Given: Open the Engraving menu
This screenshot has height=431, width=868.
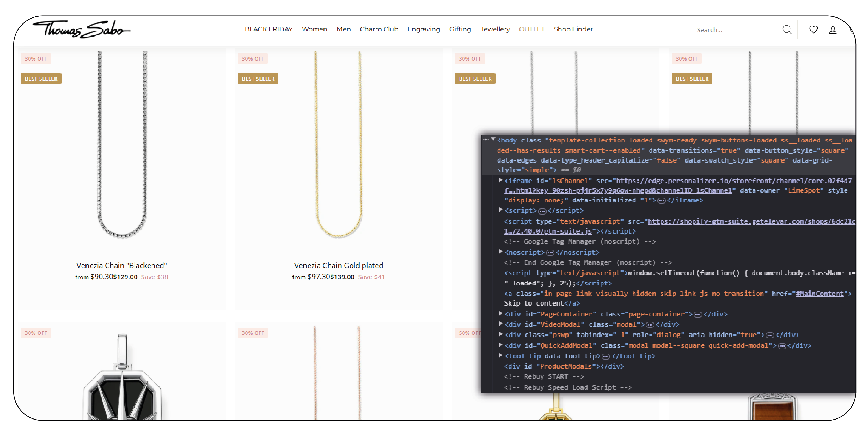Looking at the screenshot, I should [x=424, y=29].
